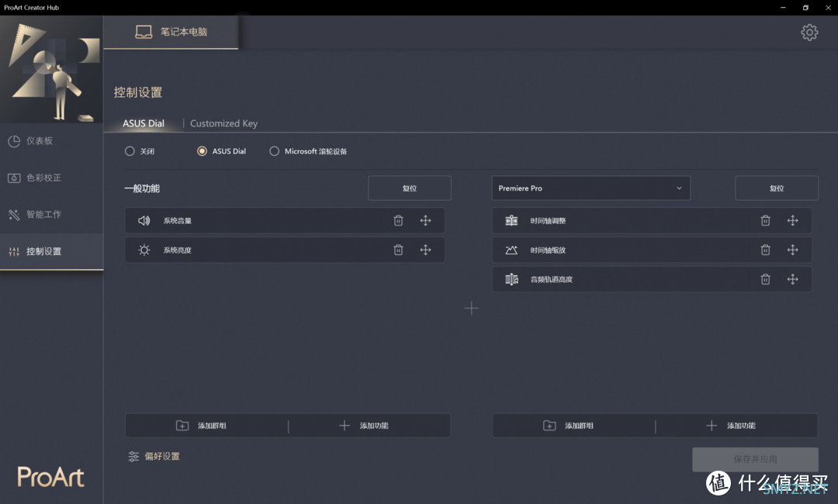The width and height of the screenshot is (838, 504).
Task: Delete the 系统音量 function
Action: (398, 220)
